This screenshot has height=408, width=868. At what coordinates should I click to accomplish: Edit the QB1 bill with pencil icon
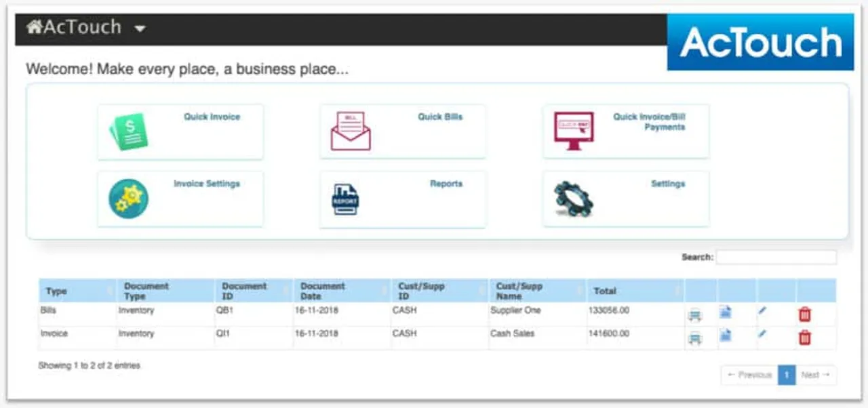click(762, 310)
